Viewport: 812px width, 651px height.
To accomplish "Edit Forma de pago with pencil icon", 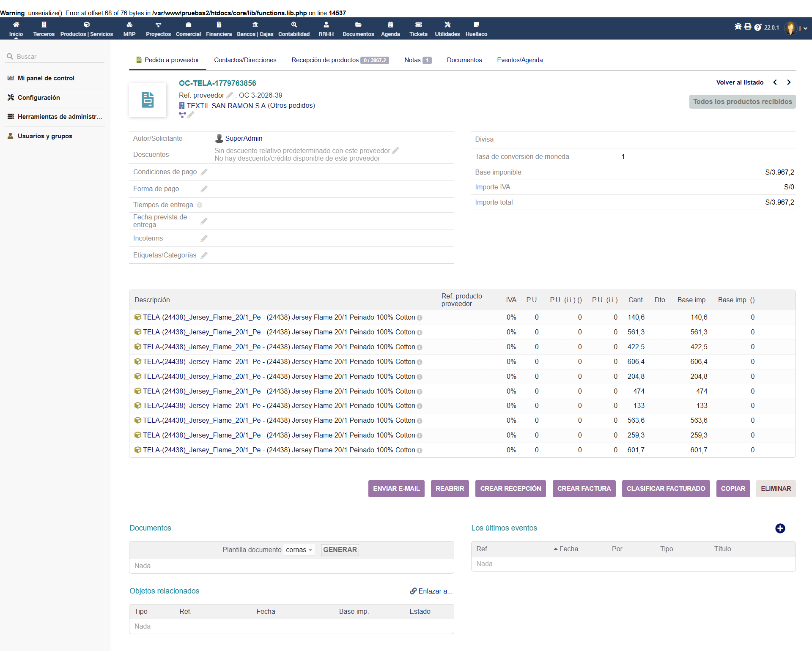I will tap(204, 189).
